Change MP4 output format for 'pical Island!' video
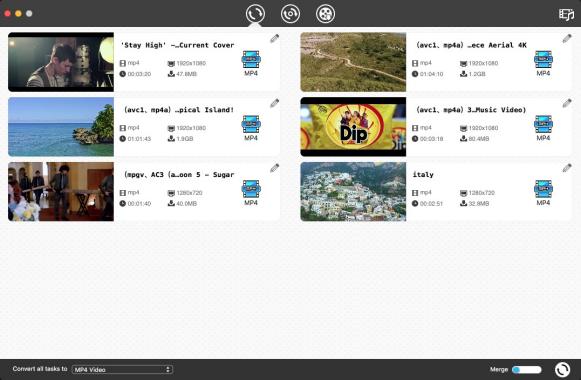Viewport: 581px width, 380px height. pos(251,128)
